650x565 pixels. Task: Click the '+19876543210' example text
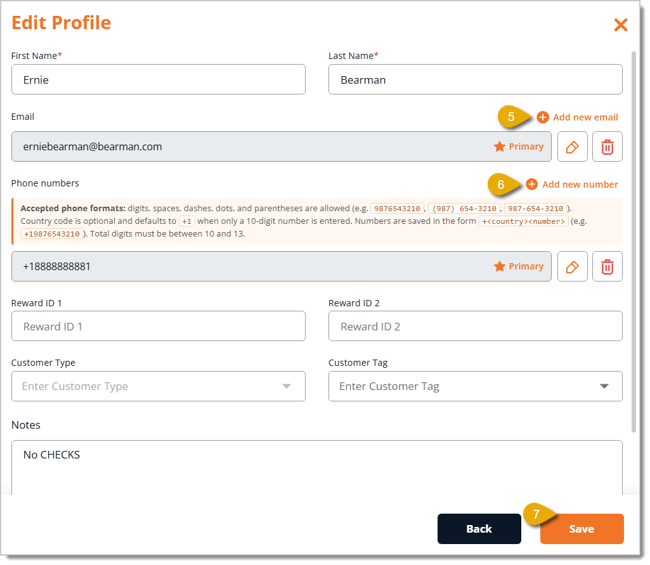pyautogui.click(x=52, y=234)
